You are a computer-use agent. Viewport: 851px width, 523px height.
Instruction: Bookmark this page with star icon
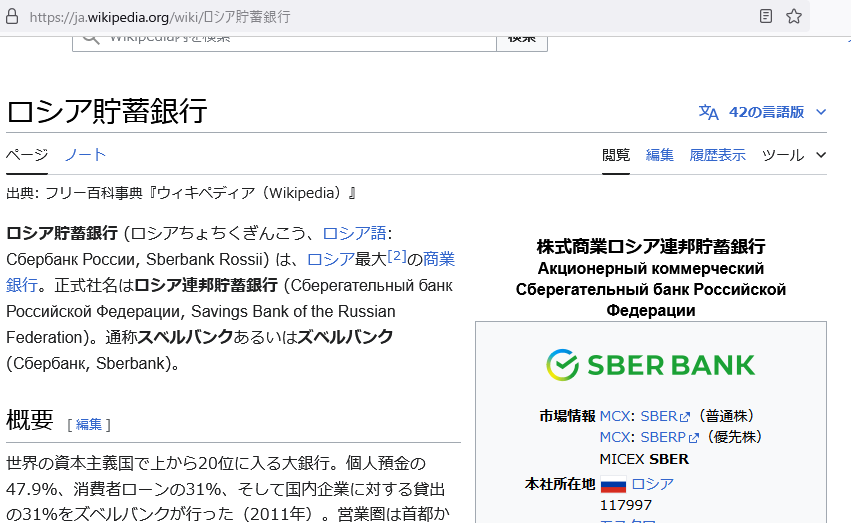(794, 16)
